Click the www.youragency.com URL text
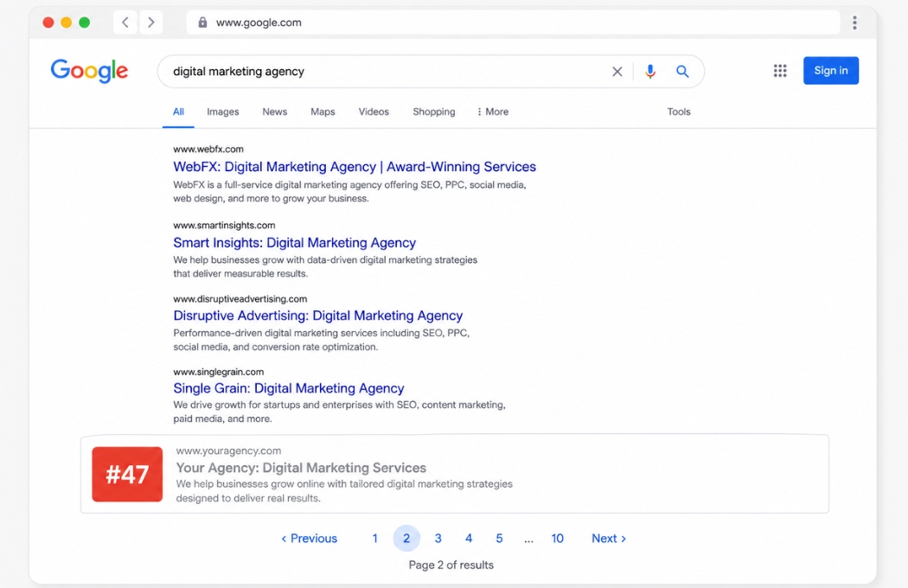908x588 pixels. pyautogui.click(x=229, y=451)
